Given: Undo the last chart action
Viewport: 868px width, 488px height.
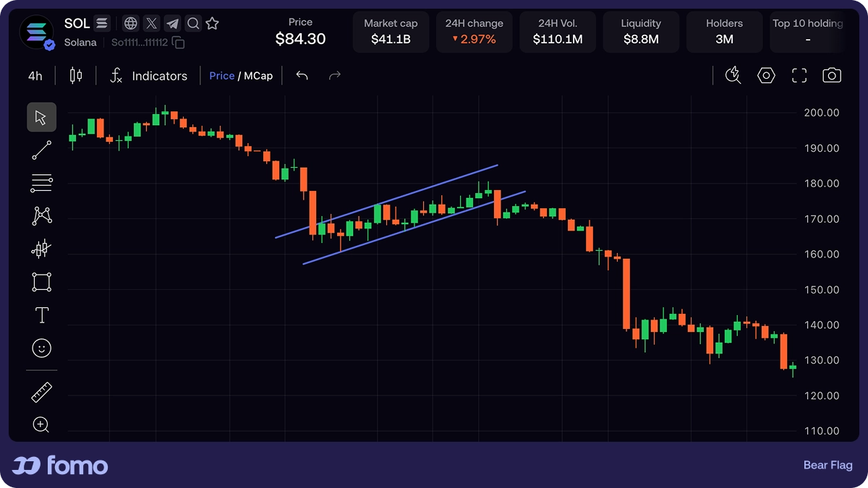Looking at the screenshot, I should pos(302,75).
